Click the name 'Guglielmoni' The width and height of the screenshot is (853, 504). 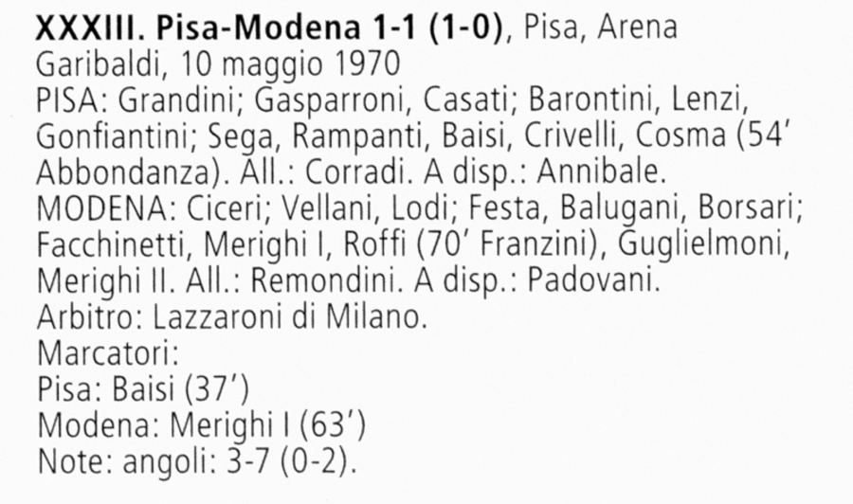tap(702, 246)
